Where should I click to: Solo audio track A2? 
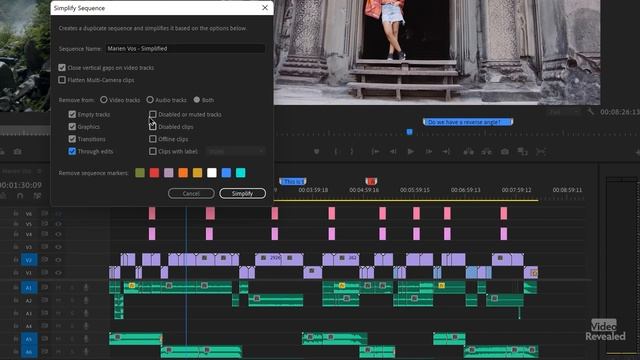point(72,300)
